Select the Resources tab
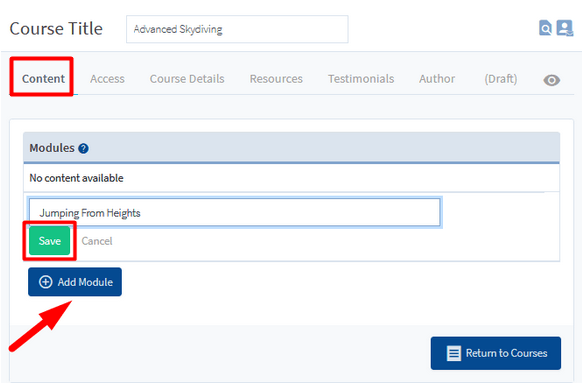582x388 pixels. (x=276, y=79)
